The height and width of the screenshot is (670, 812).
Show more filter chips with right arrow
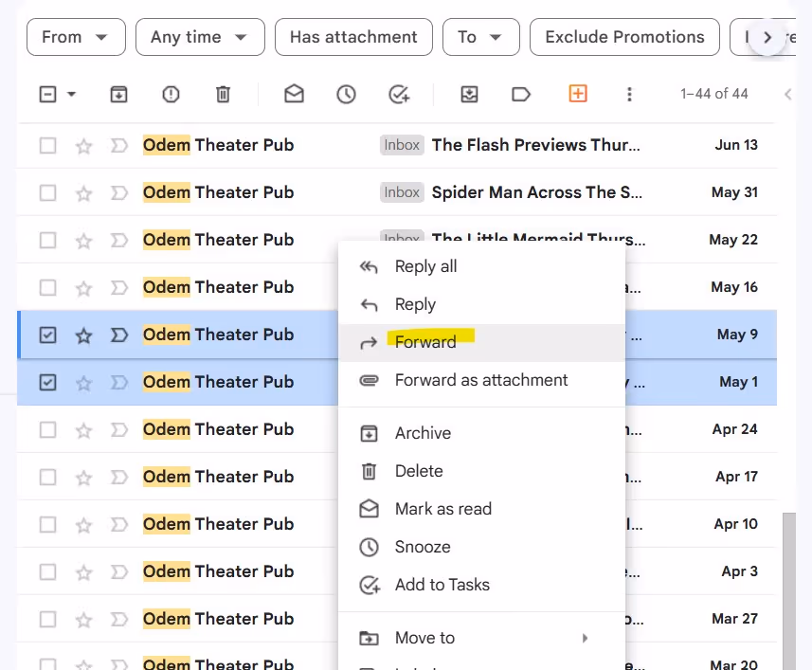(767, 37)
